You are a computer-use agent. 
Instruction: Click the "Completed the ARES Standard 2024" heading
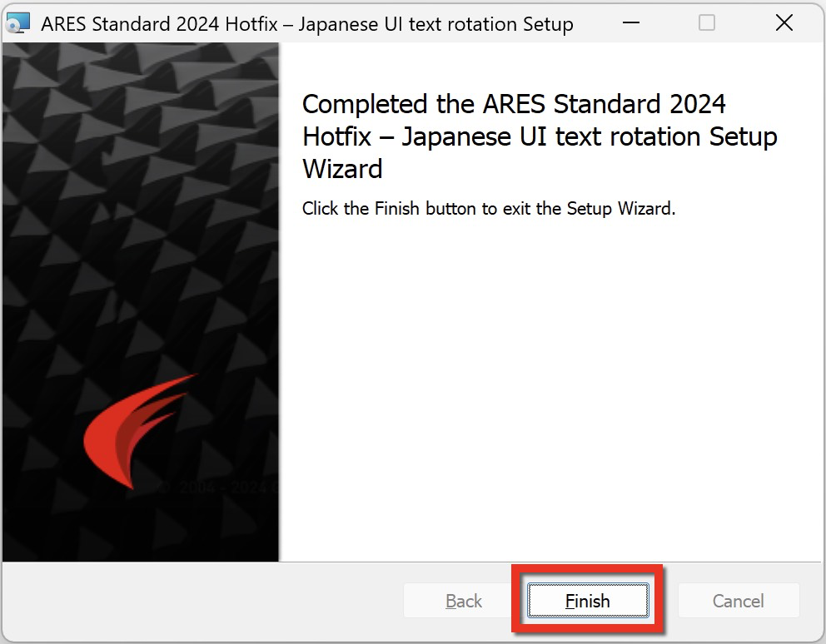point(514,104)
